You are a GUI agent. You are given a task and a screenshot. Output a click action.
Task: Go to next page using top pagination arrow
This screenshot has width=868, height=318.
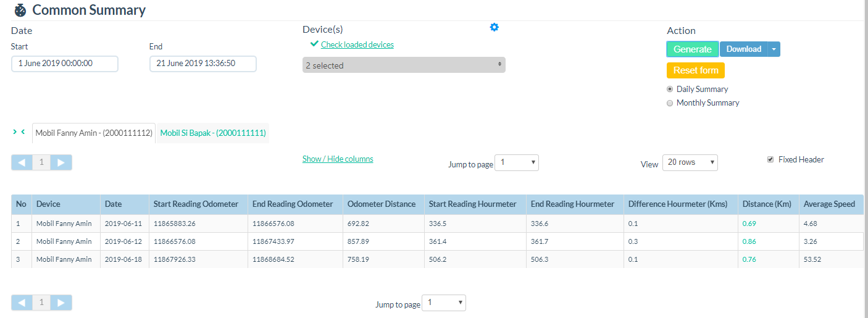pyautogui.click(x=61, y=162)
